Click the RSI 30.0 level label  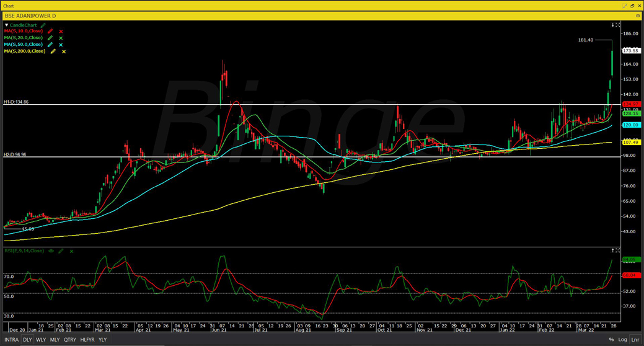[9, 316]
